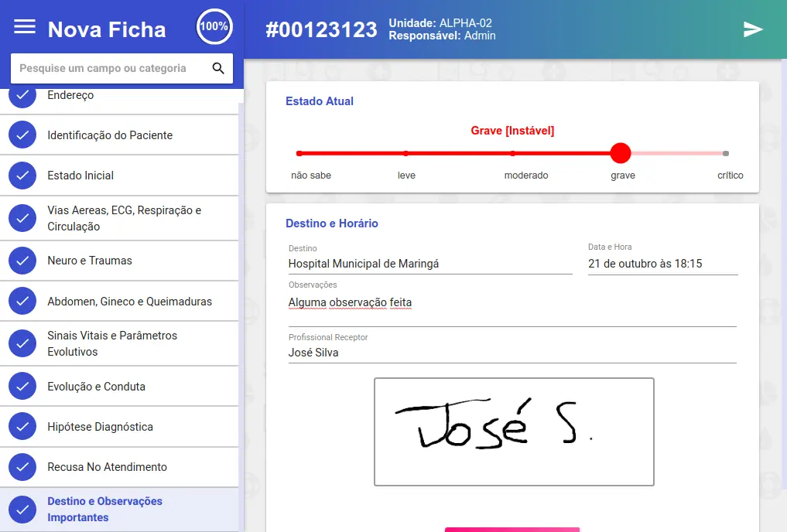Click checkmark icon beside Evolução e Conduta
787x532 pixels.
22,387
